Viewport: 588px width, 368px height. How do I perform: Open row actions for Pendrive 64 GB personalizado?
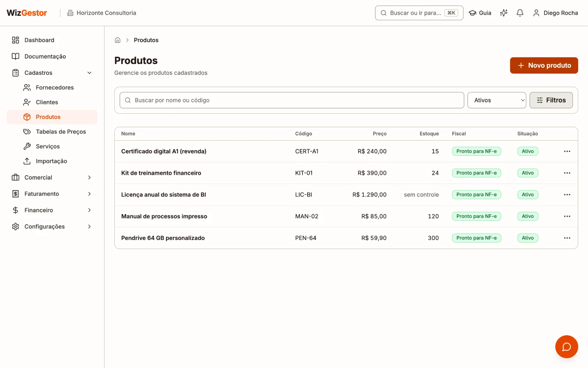coord(567,238)
